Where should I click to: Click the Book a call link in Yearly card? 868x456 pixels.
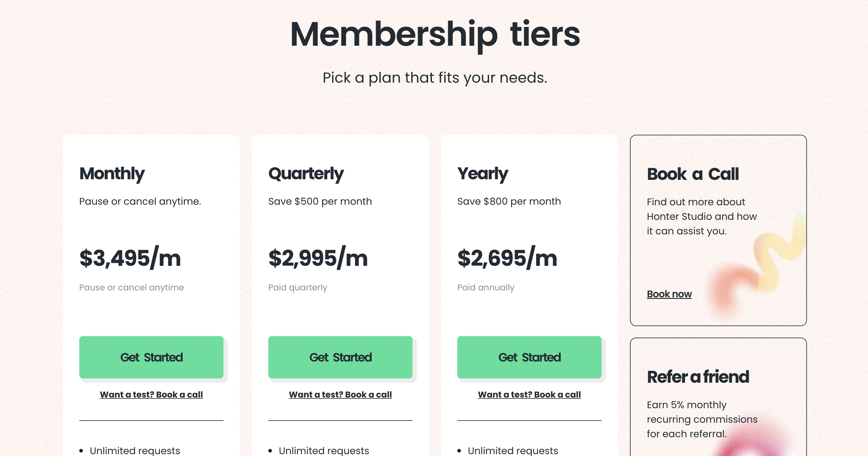529,395
